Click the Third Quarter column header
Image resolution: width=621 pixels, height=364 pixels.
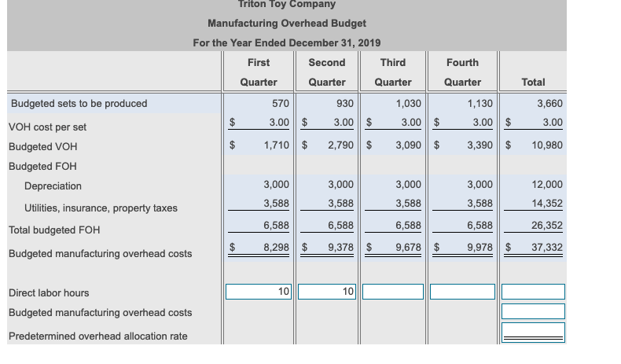click(392, 72)
